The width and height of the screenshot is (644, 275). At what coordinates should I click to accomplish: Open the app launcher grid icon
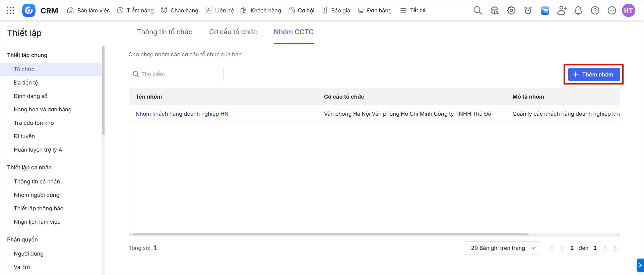[x=10, y=10]
